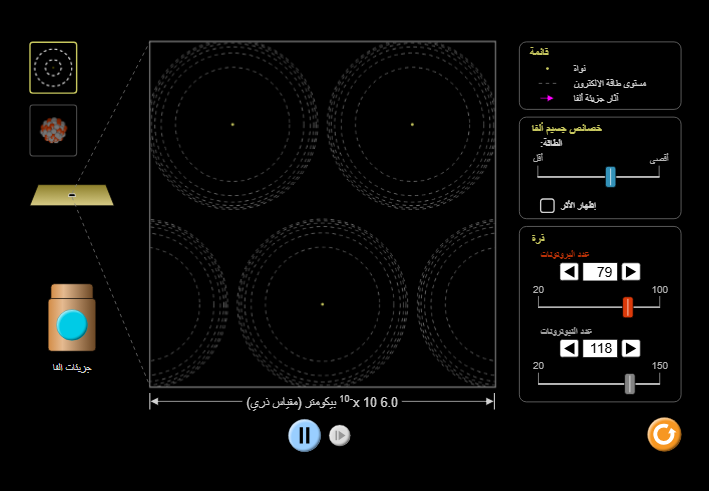Click the pink alpha trace arrow in legend

coord(546,98)
